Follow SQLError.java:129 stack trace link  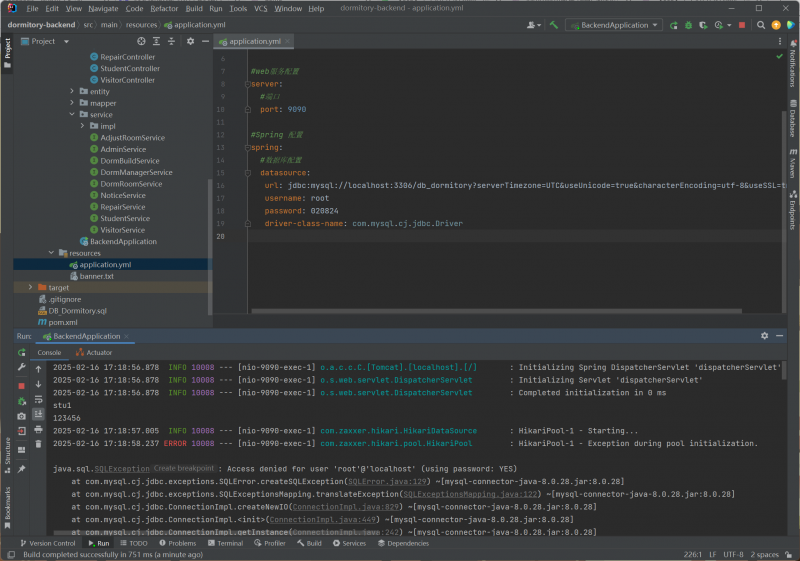click(387, 481)
